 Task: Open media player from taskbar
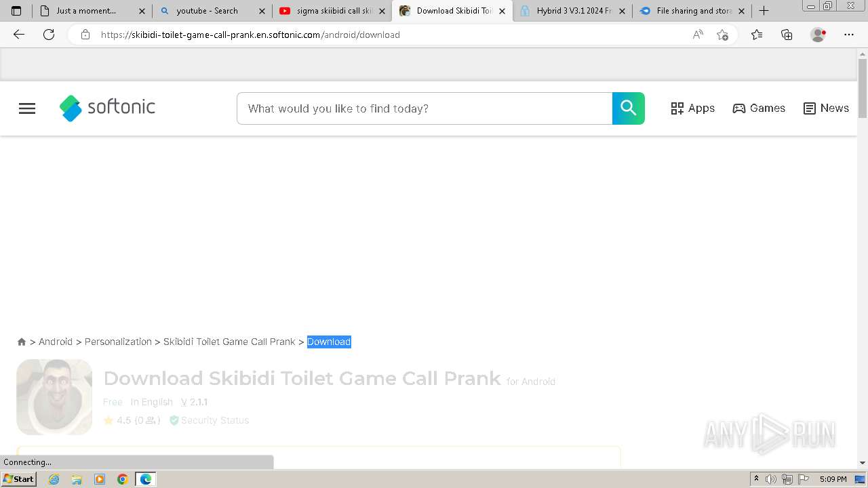[x=100, y=479]
